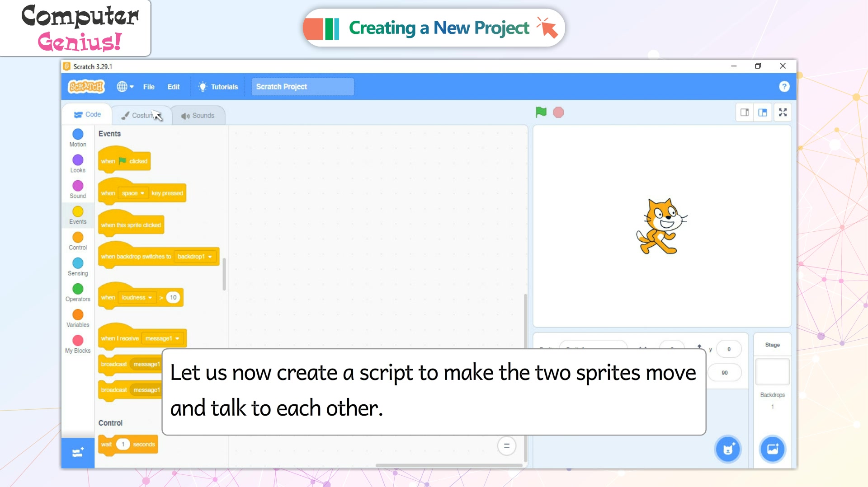Open the loudness dropdown
This screenshot has width=868, height=487.
[137, 298]
